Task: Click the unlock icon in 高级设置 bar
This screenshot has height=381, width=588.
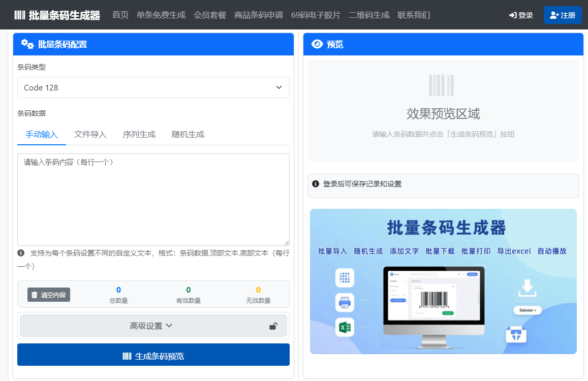Action: point(273,326)
